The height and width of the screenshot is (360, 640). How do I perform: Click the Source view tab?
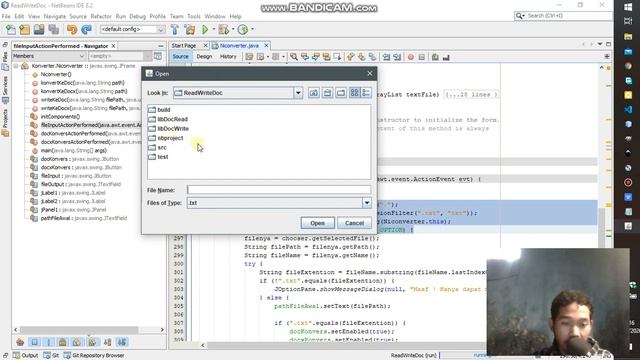click(x=180, y=57)
